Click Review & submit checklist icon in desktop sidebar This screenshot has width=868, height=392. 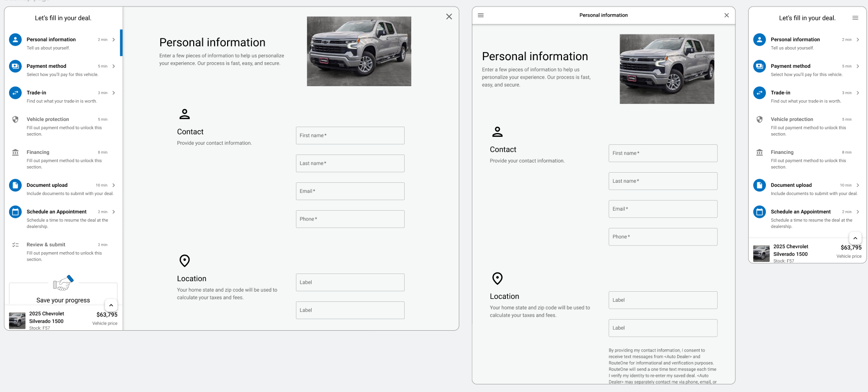pyautogui.click(x=16, y=245)
